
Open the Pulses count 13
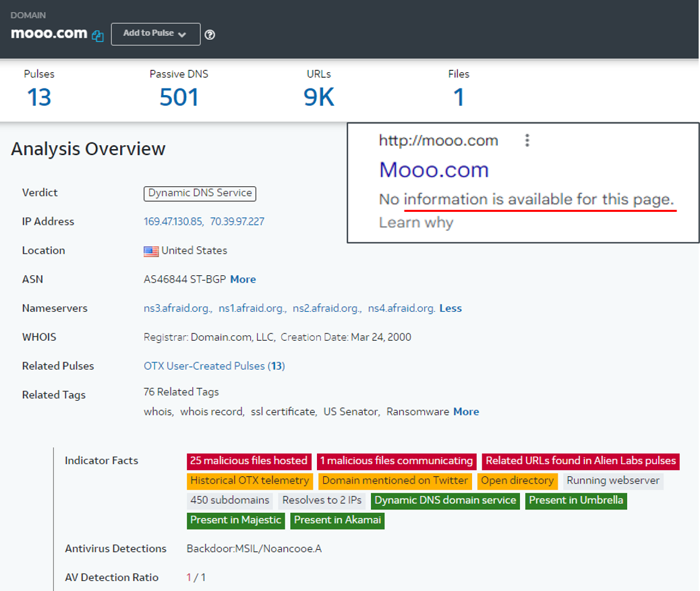[39, 98]
